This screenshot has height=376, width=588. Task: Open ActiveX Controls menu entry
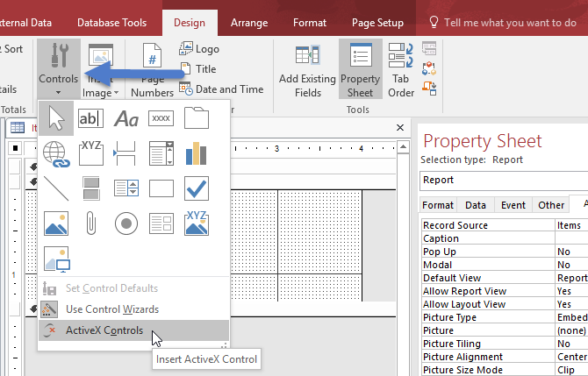click(104, 330)
